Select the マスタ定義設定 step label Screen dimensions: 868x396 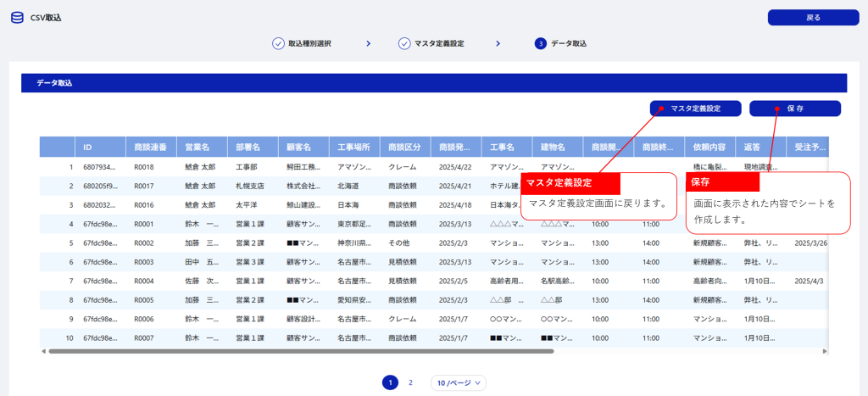pyautogui.click(x=439, y=44)
